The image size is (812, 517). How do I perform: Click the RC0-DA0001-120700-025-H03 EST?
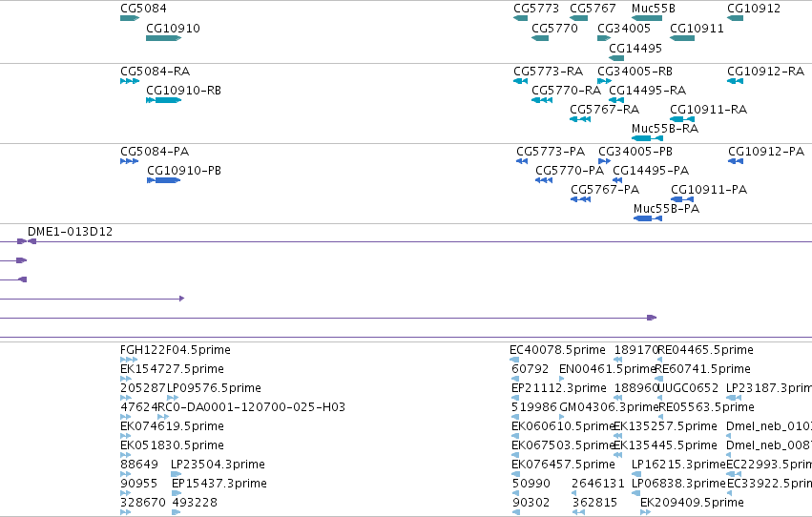163,417
